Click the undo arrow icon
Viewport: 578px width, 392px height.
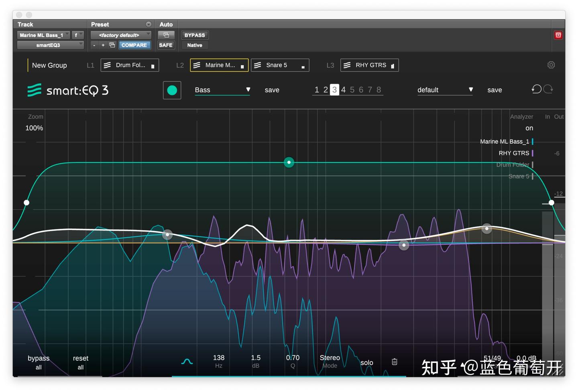point(536,89)
